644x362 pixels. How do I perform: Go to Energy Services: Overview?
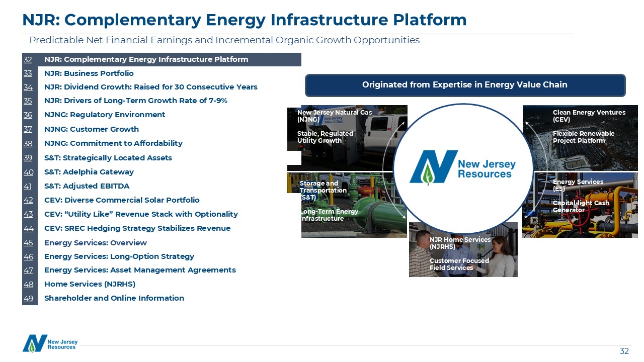pos(95,243)
